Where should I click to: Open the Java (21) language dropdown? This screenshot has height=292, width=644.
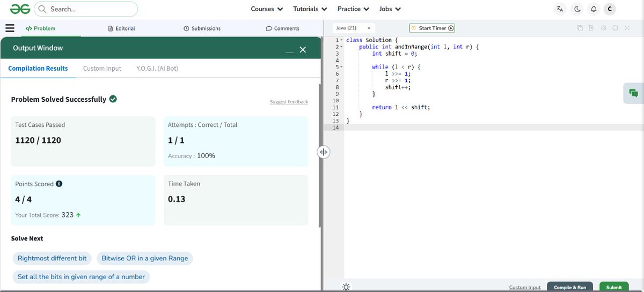click(x=354, y=28)
